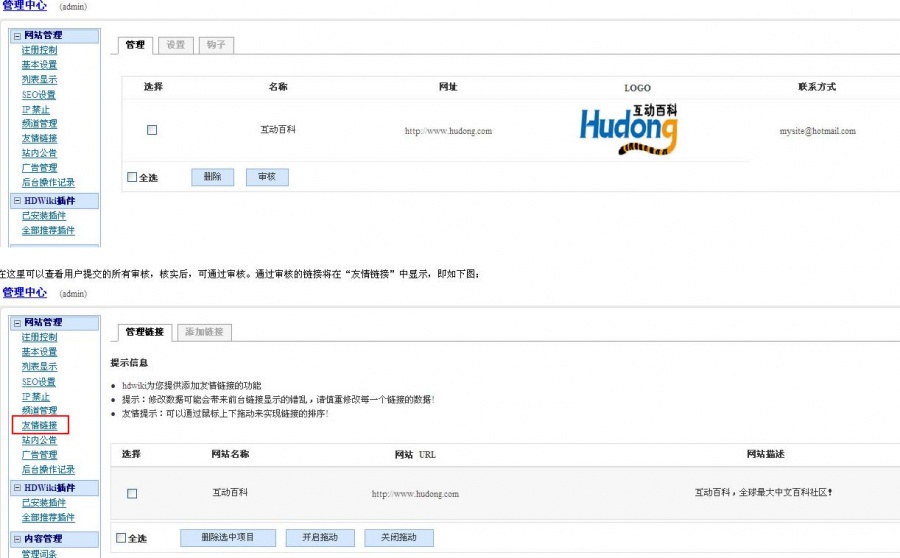Click the 网站描述 column header

[x=765, y=454]
